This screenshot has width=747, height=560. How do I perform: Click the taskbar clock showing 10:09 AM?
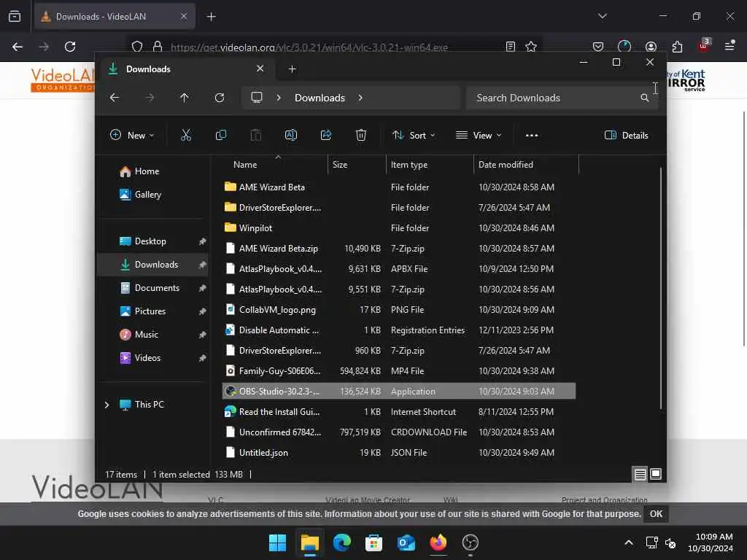(711, 542)
